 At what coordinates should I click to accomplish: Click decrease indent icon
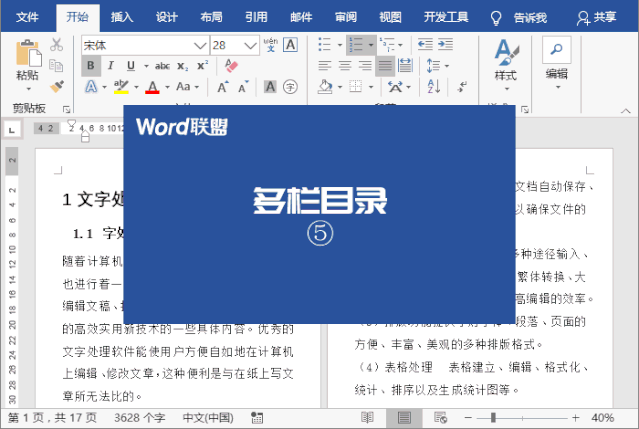pyautogui.click(x=425, y=44)
